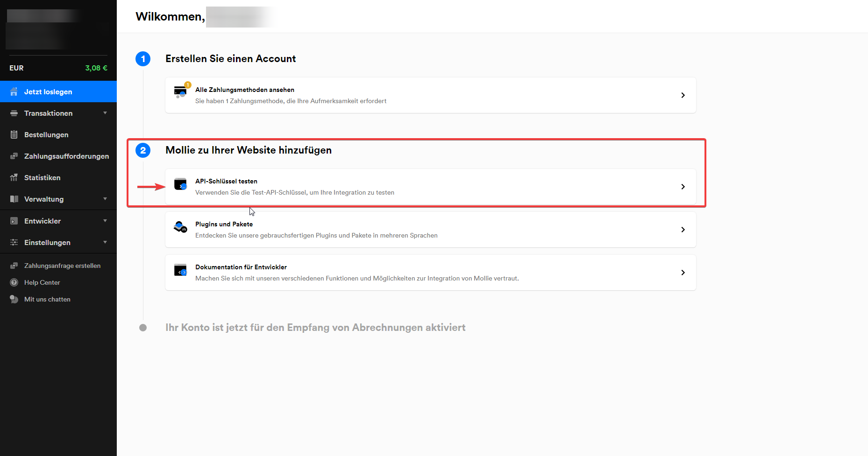Click the Zahlungsaufforderungen sidebar icon
This screenshot has width=868, height=456.
pos(14,156)
